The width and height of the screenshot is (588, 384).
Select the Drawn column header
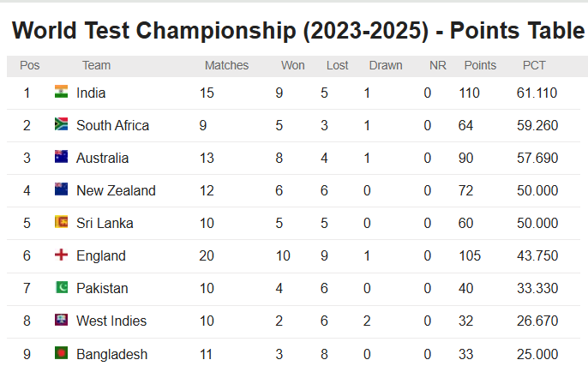(x=386, y=66)
